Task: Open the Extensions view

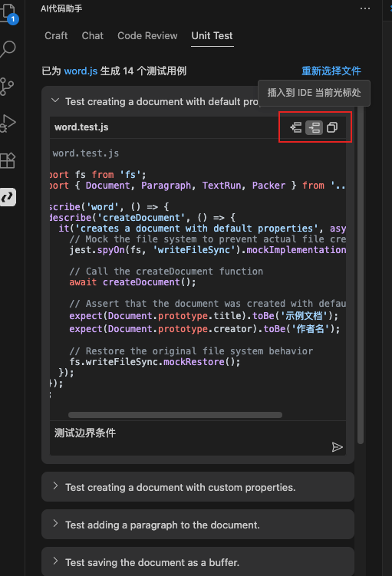Action: pyautogui.click(x=8, y=160)
